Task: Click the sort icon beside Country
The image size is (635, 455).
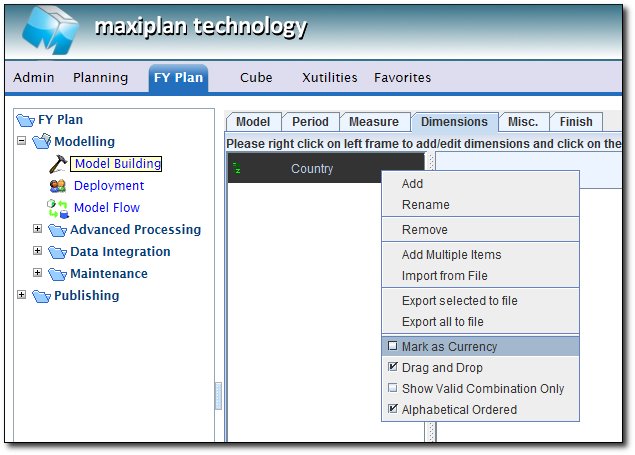Action: coord(237,169)
